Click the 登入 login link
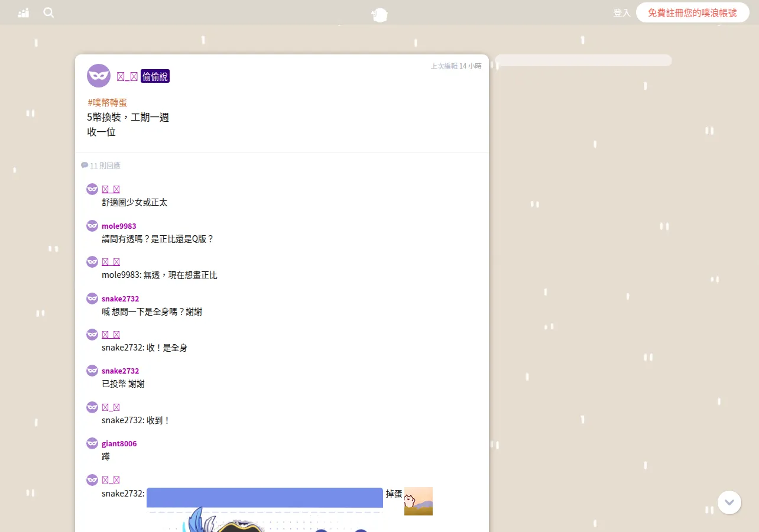Screen dimensions: 759x532 622,12
